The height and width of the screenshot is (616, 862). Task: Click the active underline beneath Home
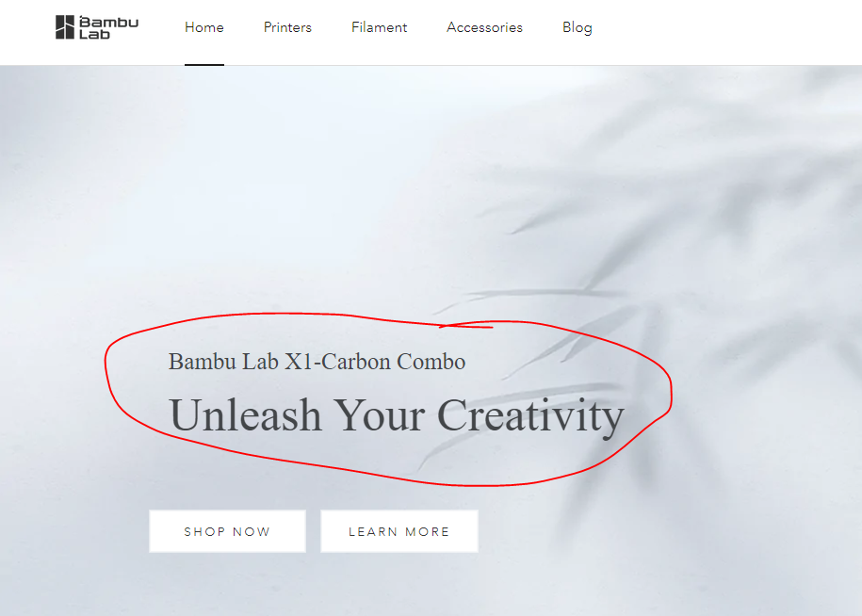pos(203,64)
